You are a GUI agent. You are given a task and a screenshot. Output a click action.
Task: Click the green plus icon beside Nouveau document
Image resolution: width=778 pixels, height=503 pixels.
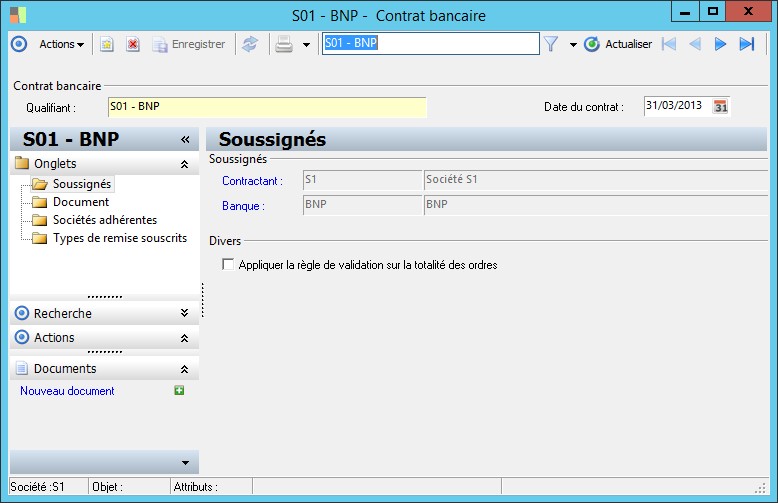pos(179,390)
